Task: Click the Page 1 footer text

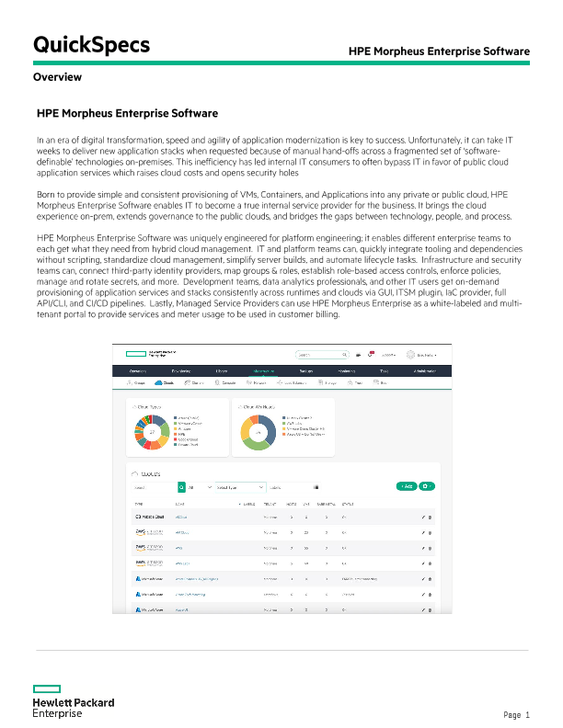Action: coord(517,715)
